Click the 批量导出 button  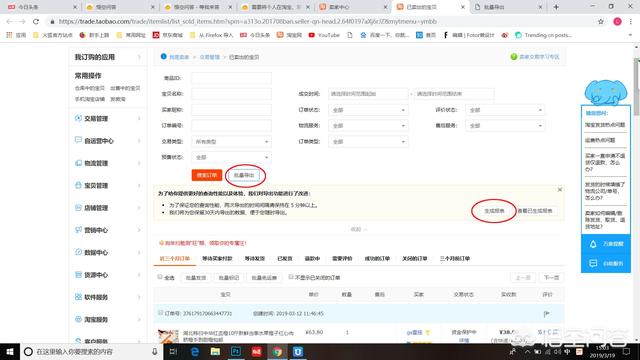(244, 175)
